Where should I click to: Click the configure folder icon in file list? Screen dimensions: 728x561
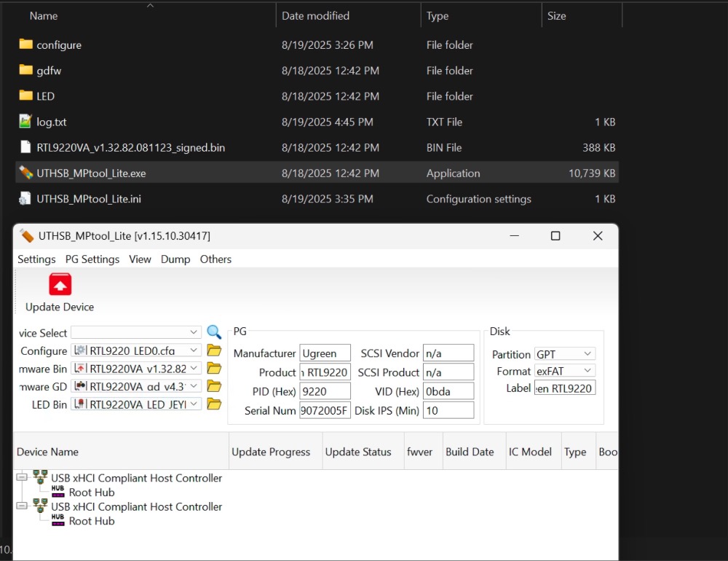[26, 44]
